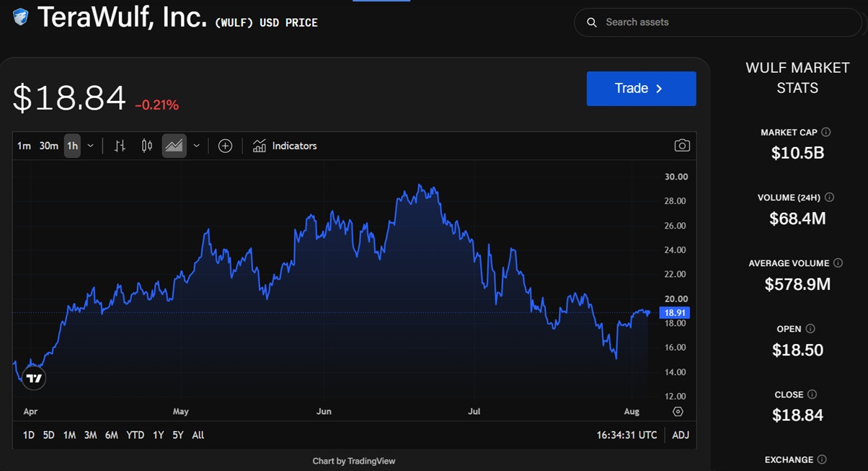This screenshot has width=868, height=471.
Task: Click the Close info icon
Action: click(812, 395)
